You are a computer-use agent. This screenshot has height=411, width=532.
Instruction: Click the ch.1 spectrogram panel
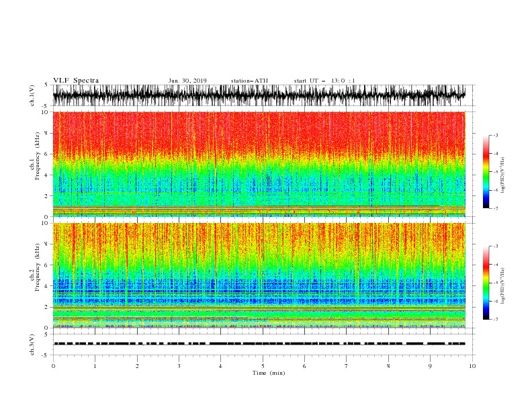point(259,164)
